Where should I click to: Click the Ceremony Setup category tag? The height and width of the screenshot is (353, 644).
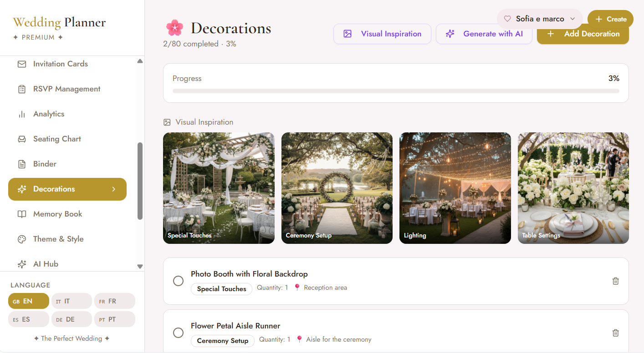[223, 341]
